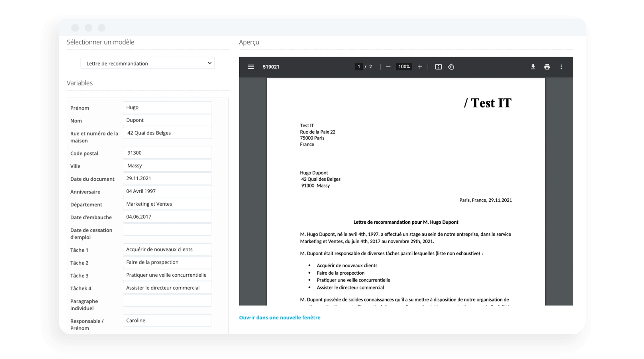The width and height of the screenshot is (644, 359).
Task: Click the Responsable / Prénom field Caroline
Action: (167, 321)
